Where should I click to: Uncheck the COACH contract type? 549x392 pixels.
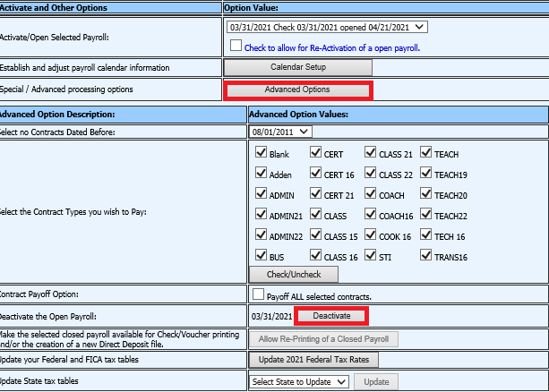[371, 194]
